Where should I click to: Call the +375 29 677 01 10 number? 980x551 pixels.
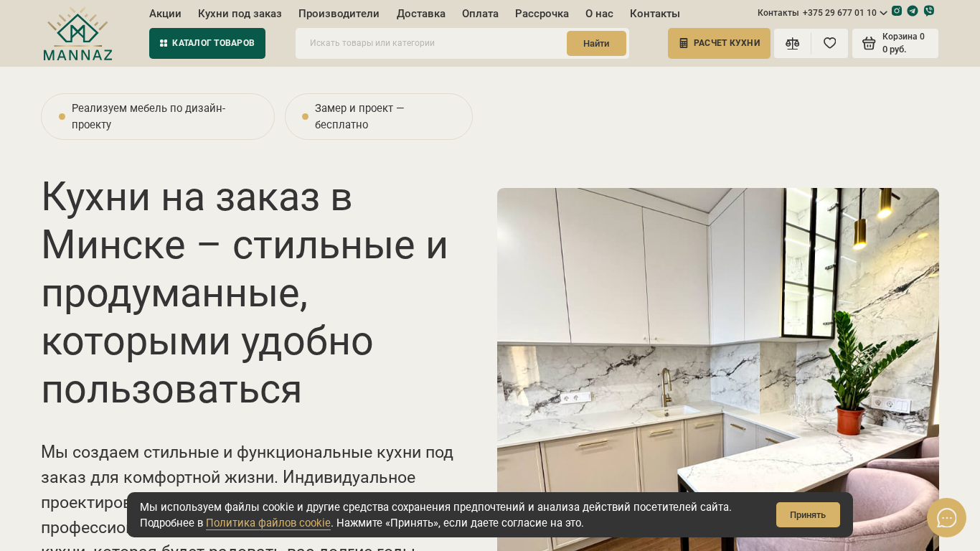tap(839, 13)
